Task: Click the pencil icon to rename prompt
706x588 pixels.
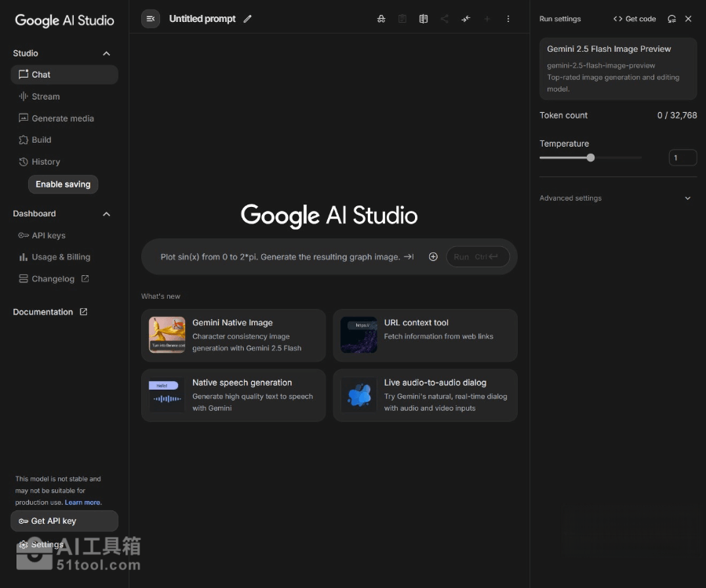Action: point(248,19)
